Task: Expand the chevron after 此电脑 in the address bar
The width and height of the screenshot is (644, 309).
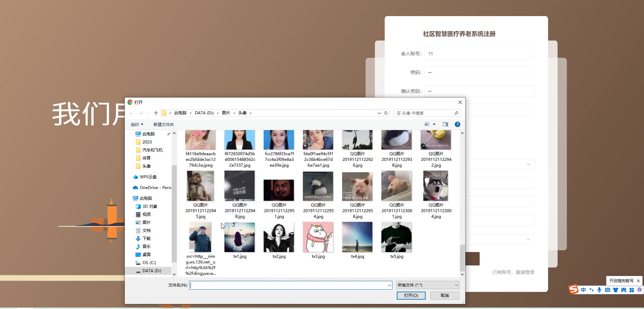Action: click(191, 113)
